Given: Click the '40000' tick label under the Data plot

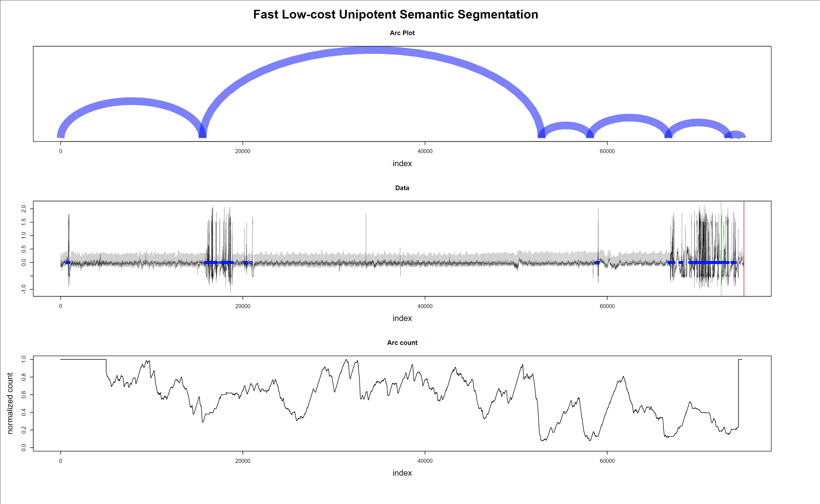Looking at the screenshot, I should (x=425, y=306).
